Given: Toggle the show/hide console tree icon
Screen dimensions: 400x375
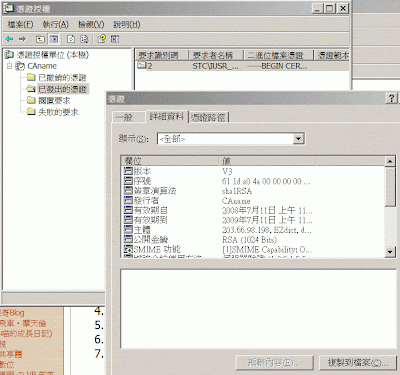Looking at the screenshot, I should [x=54, y=39].
